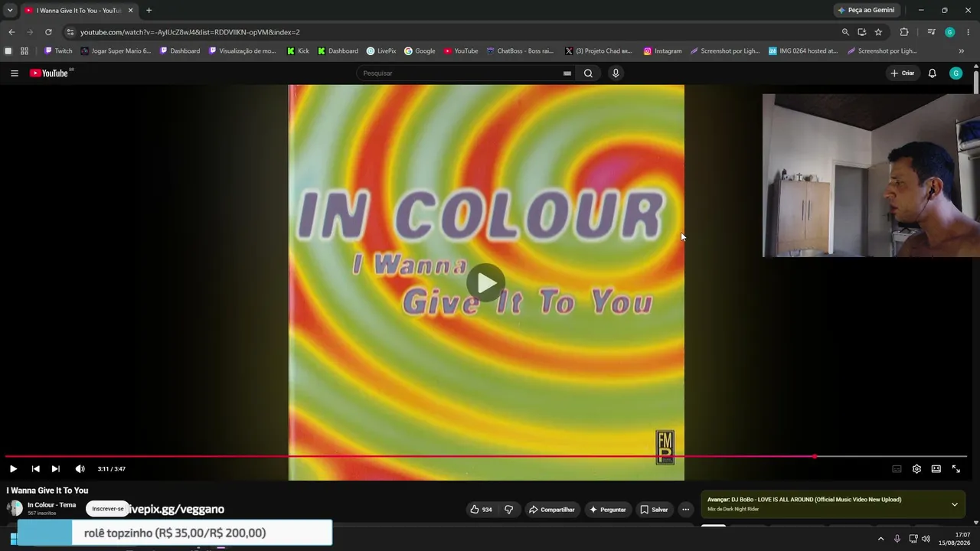Viewport: 980px width, 551px height.
Task: Open Chrome three-dot menu
Action: (969, 32)
